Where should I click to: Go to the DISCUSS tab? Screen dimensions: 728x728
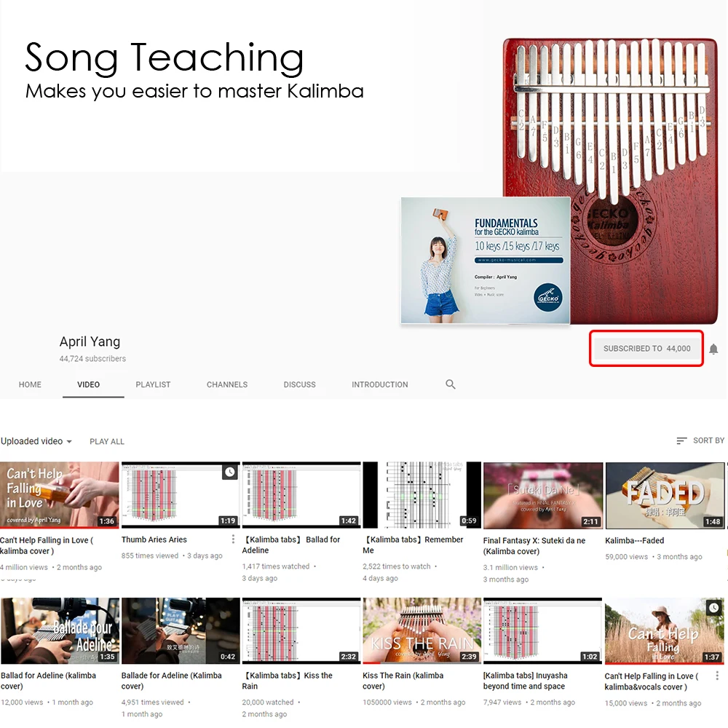299,384
